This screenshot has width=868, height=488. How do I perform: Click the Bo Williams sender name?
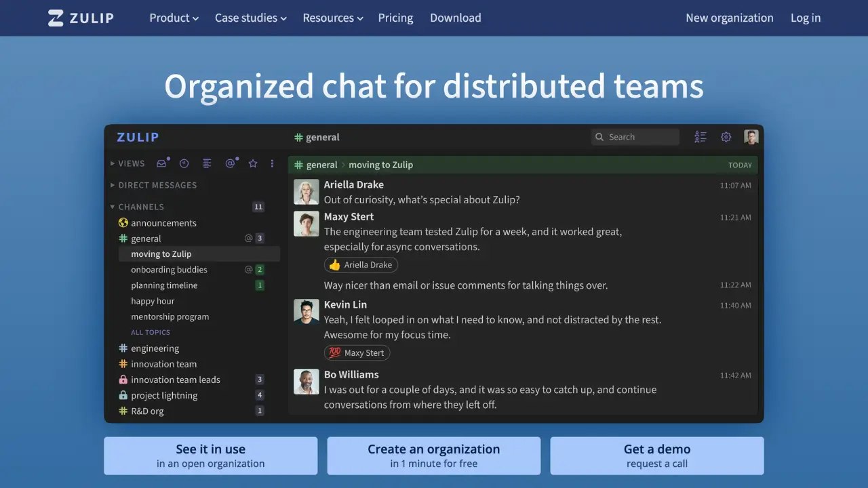[x=351, y=374]
